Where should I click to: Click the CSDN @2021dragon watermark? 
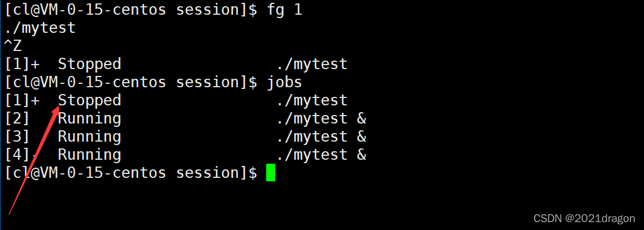coord(585,218)
